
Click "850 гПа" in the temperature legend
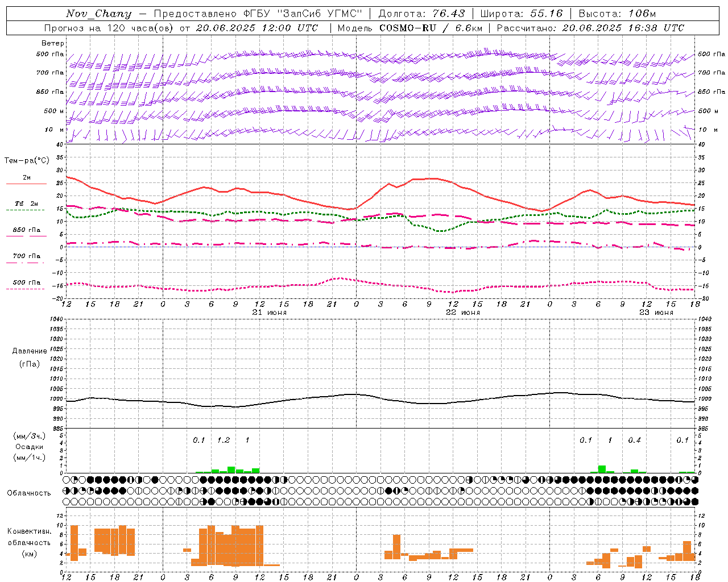click(x=27, y=230)
